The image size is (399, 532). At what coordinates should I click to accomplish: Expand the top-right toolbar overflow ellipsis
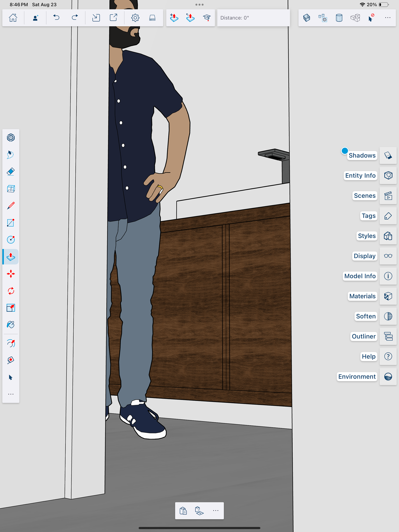pyautogui.click(x=387, y=18)
